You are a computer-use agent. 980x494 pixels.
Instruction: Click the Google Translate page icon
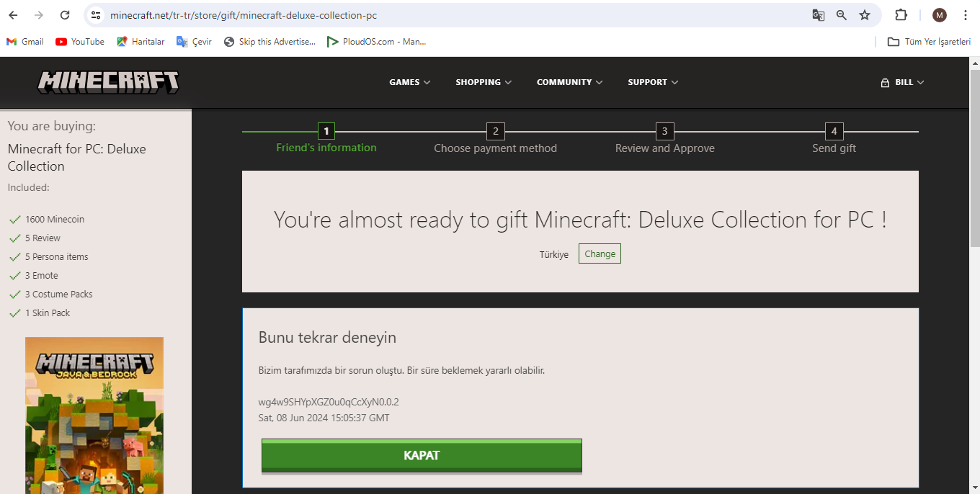pos(819,15)
